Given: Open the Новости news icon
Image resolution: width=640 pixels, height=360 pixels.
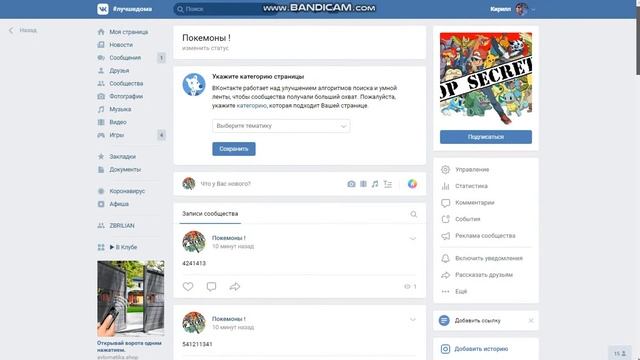Looking at the screenshot, I should pyautogui.click(x=101, y=45).
